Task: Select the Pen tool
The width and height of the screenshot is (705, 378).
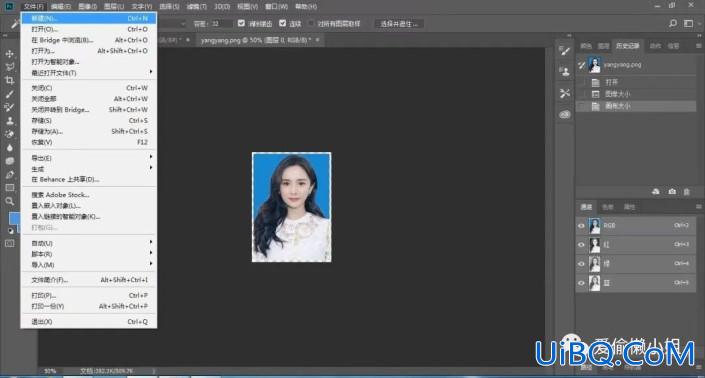Action: (x=9, y=174)
